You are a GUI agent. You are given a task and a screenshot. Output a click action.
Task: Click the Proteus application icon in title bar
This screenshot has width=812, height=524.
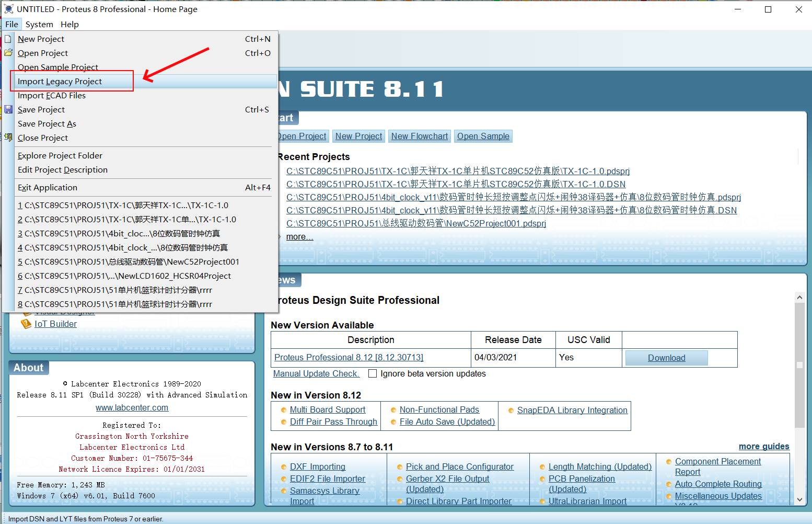(x=8, y=9)
